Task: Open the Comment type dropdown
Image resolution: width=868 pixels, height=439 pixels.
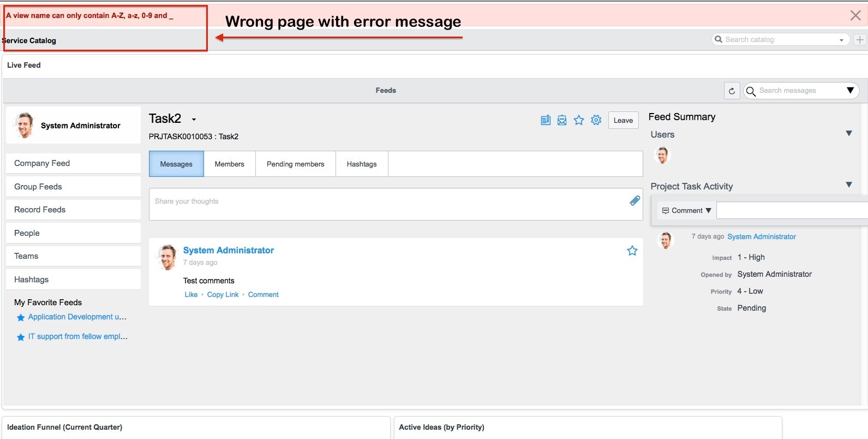Action: tap(686, 210)
